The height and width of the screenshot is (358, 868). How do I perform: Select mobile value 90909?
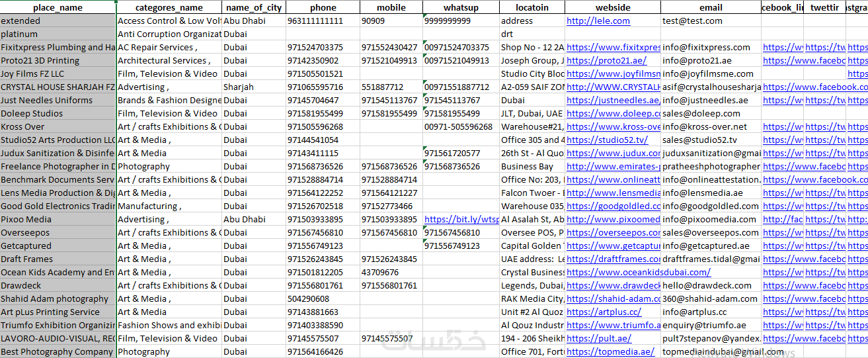[x=391, y=21]
